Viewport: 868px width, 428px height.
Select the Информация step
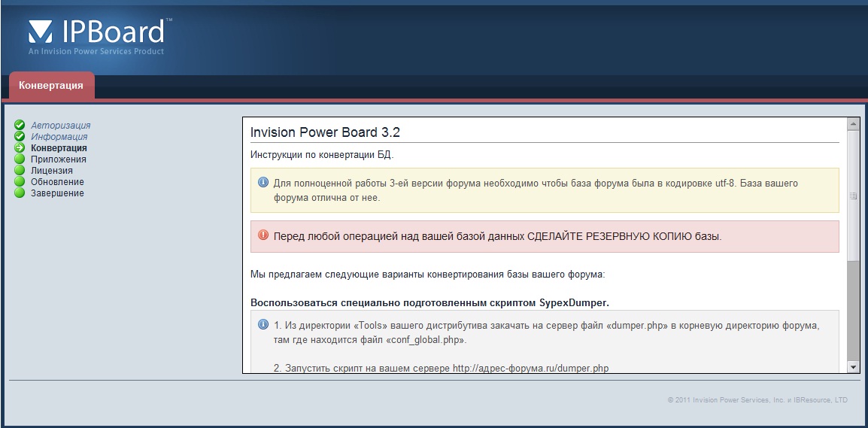59,137
